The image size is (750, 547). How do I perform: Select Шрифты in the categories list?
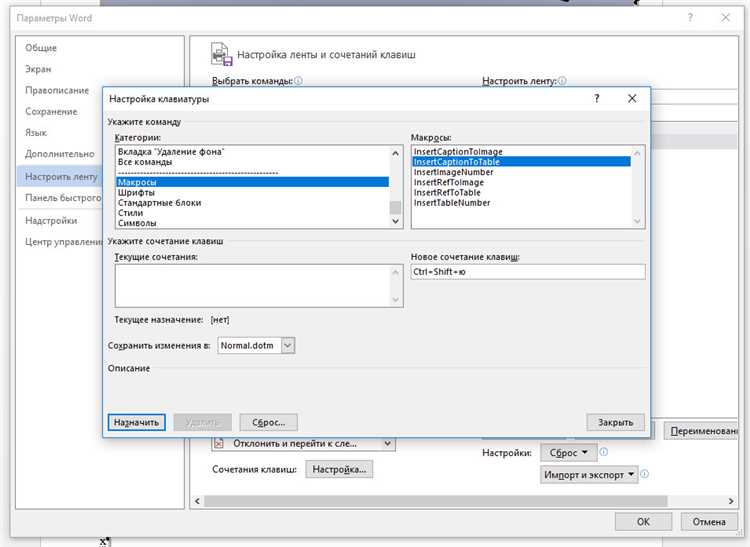point(253,192)
